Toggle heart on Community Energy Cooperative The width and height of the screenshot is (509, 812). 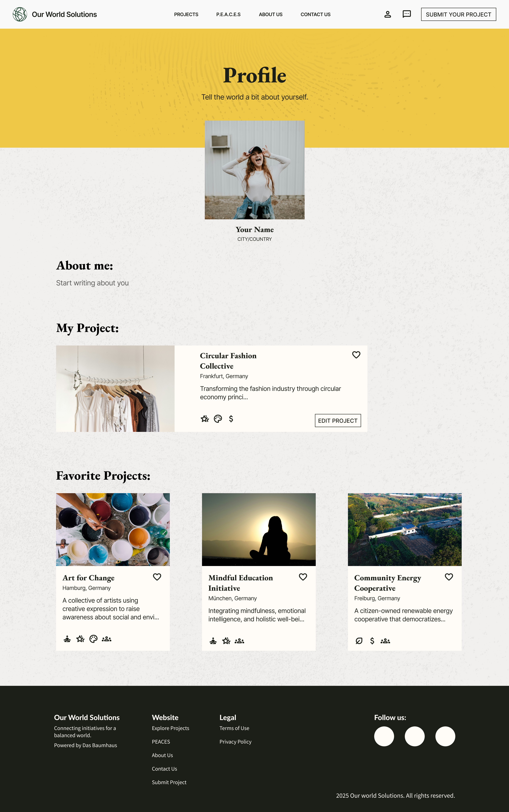[449, 577]
